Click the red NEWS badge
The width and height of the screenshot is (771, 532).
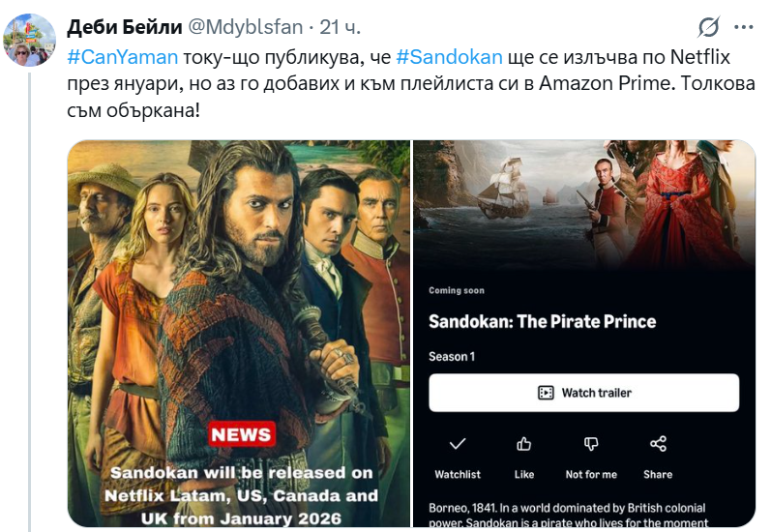pos(241,434)
